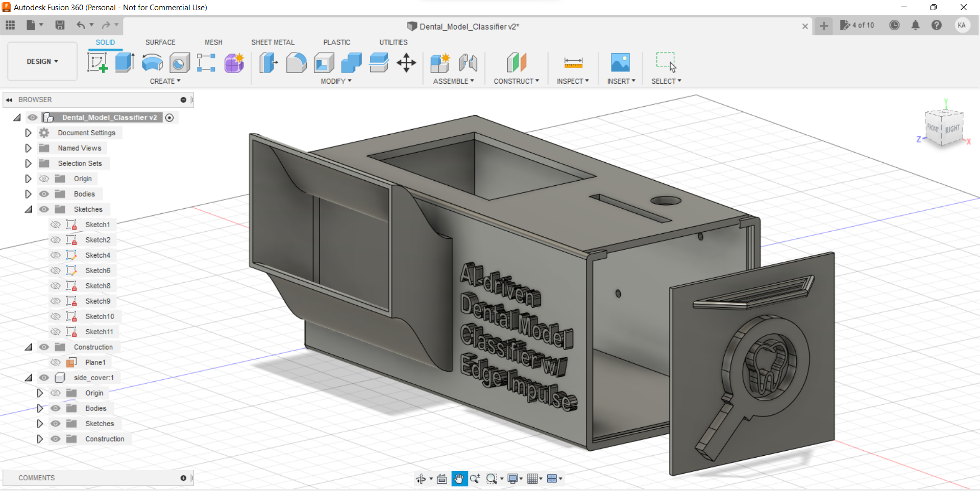Image resolution: width=980 pixels, height=491 pixels.
Task: Show the Plane1 construction plane
Action: (55, 362)
